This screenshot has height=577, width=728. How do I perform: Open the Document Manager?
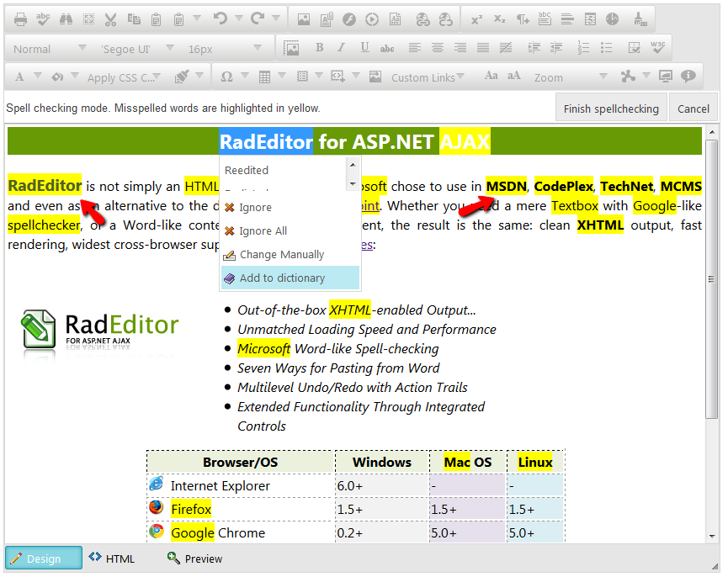coord(327,19)
